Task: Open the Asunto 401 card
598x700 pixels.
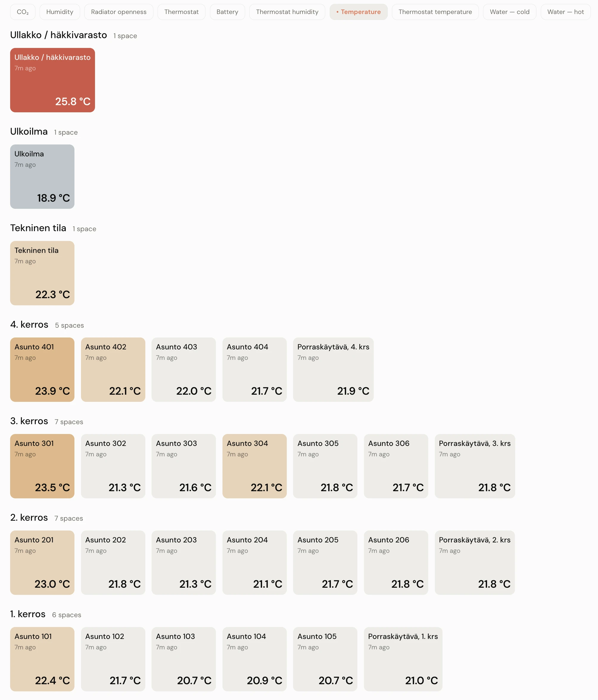Action: 42,370
